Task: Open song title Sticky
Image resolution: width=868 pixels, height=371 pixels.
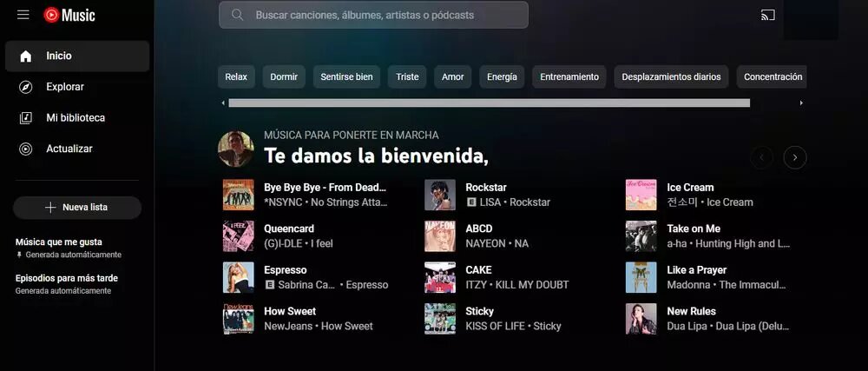Action: click(479, 311)
